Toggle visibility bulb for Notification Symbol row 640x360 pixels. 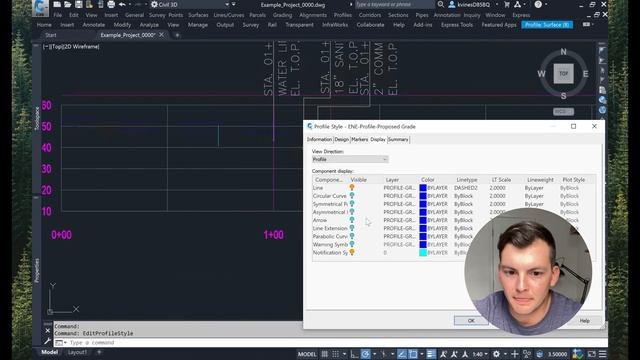352,252
